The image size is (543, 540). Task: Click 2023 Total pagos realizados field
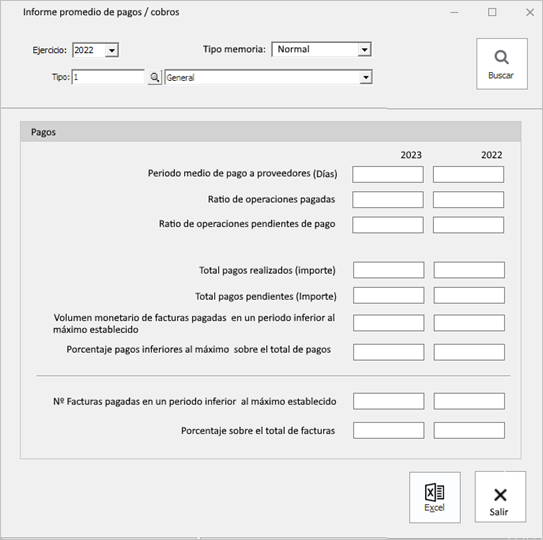389,270
